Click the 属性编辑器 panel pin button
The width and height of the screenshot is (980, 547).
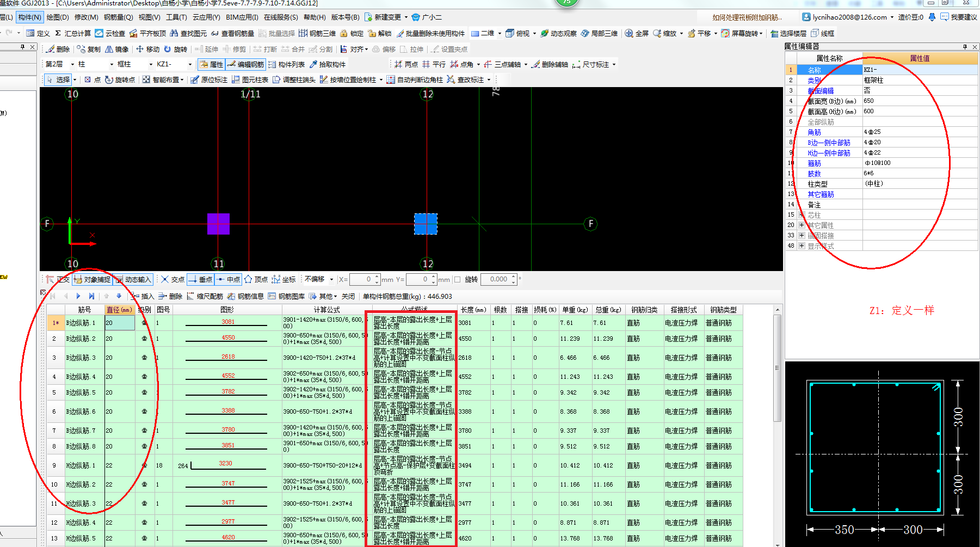(x=965, y=47)
